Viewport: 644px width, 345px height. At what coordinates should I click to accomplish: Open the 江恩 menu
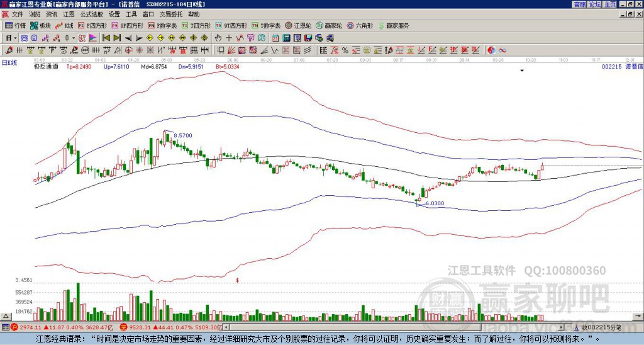point(69,14)
